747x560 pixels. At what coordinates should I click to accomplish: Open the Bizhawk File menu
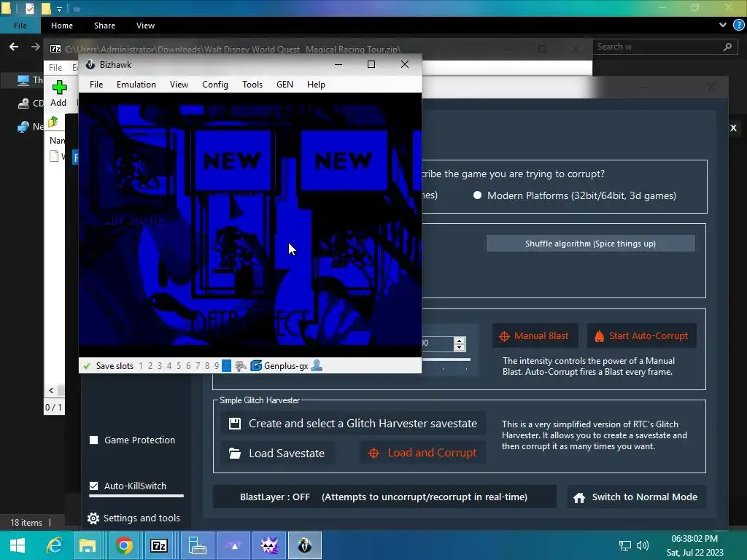96,85
